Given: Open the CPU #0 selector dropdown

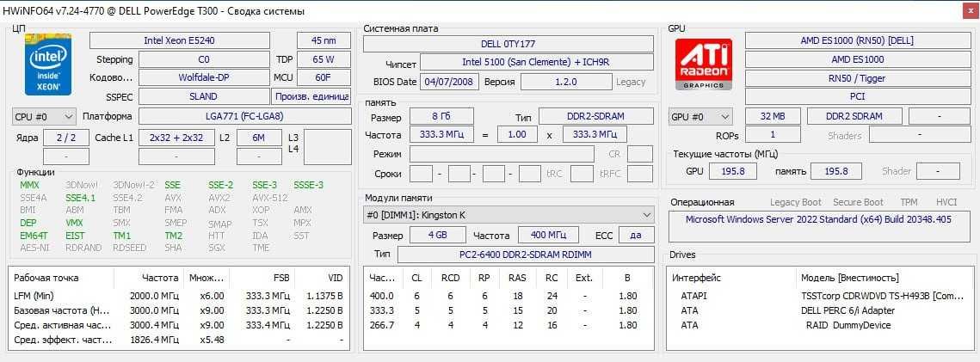Looking at the screenshot, I should (x=44, y=117).
